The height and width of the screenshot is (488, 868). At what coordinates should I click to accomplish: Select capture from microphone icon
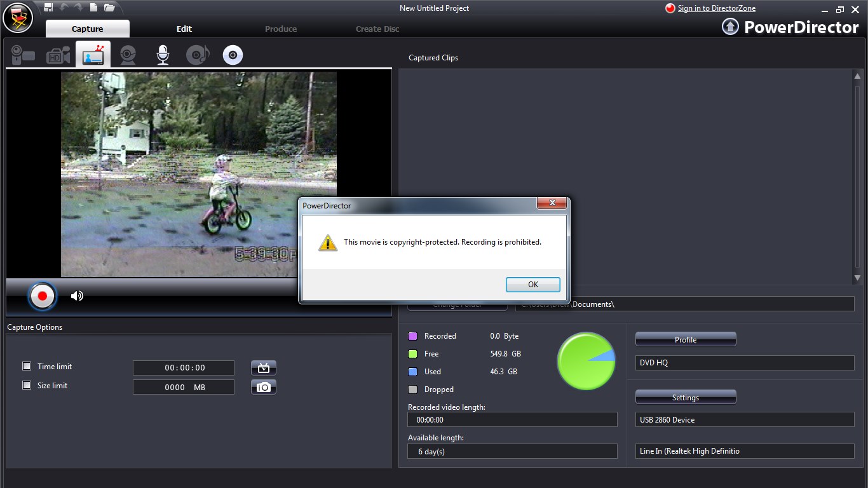point(163,55)
